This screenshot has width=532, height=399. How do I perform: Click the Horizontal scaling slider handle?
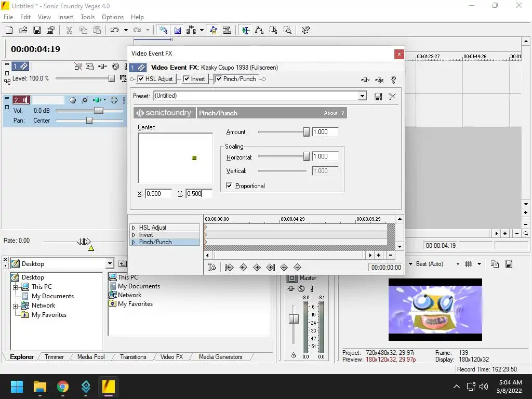tap(307, 156)
